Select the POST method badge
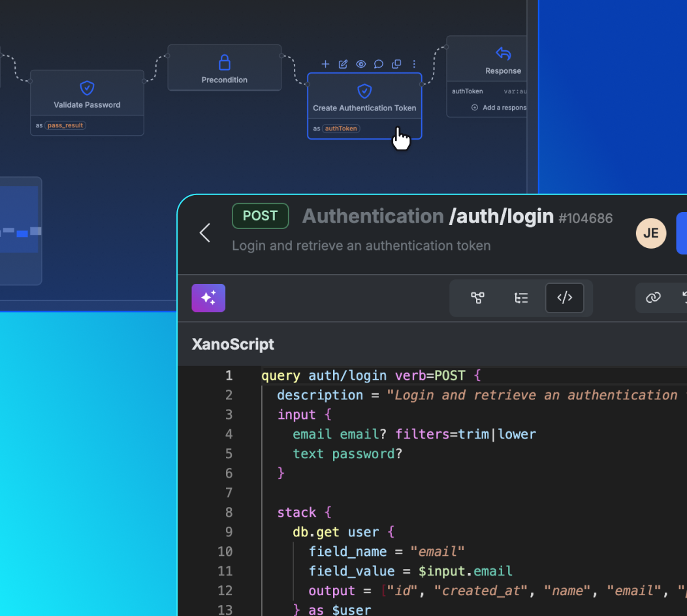The image size is (687, 616). click(260, 215)
